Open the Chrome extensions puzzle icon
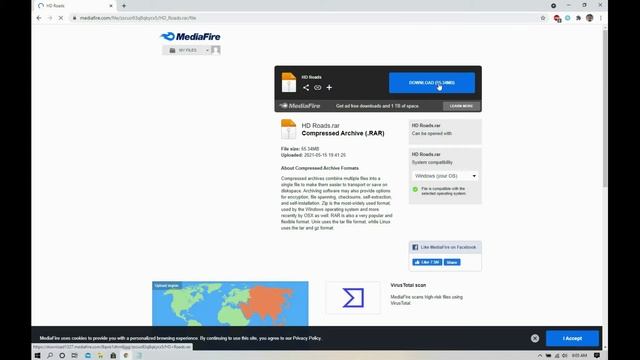This screenshot has height=360, width=640. tap(578, 18)
